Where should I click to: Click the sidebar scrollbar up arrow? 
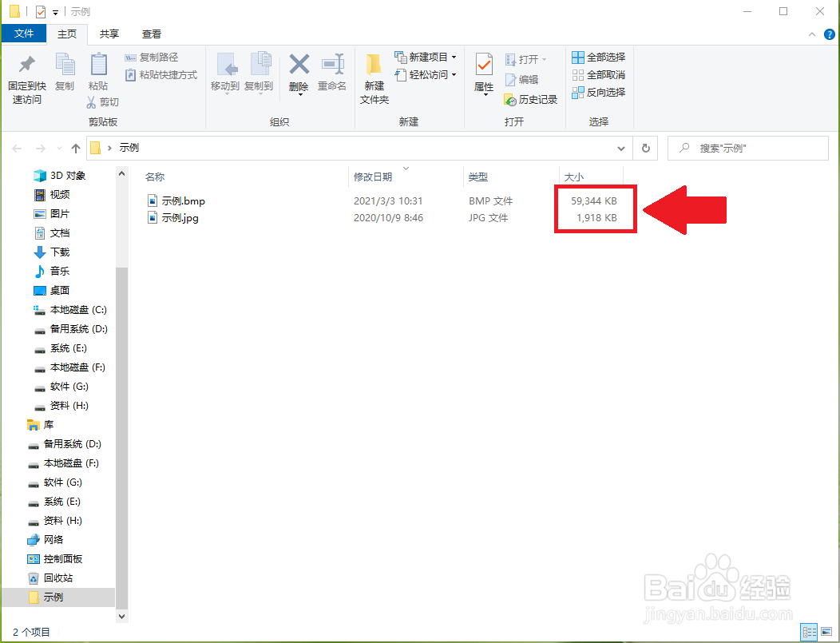tap(121, 173)
